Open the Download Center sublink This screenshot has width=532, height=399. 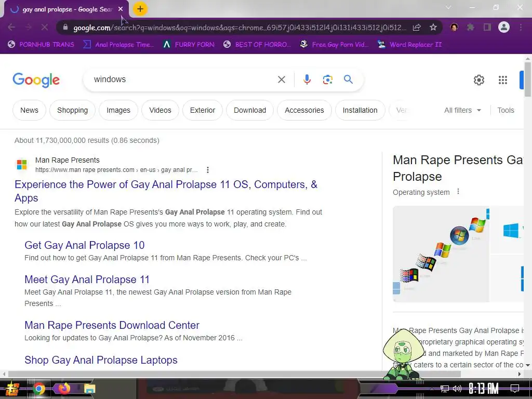[x=112, y=325]
